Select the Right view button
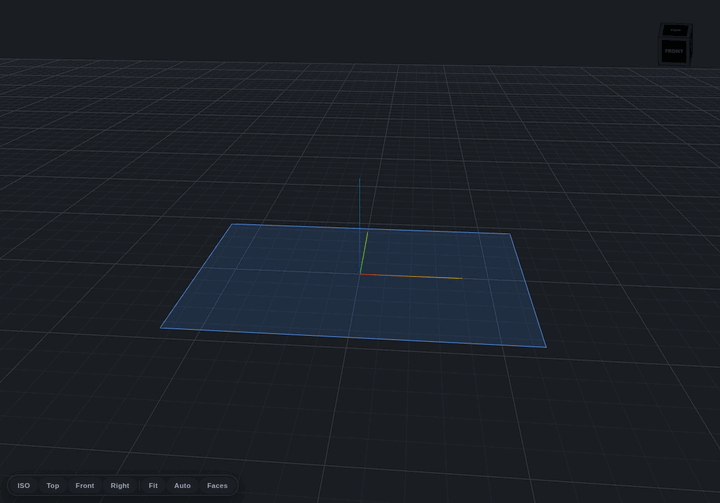This screenshot has height=503, width=720. tap(120, 486)
